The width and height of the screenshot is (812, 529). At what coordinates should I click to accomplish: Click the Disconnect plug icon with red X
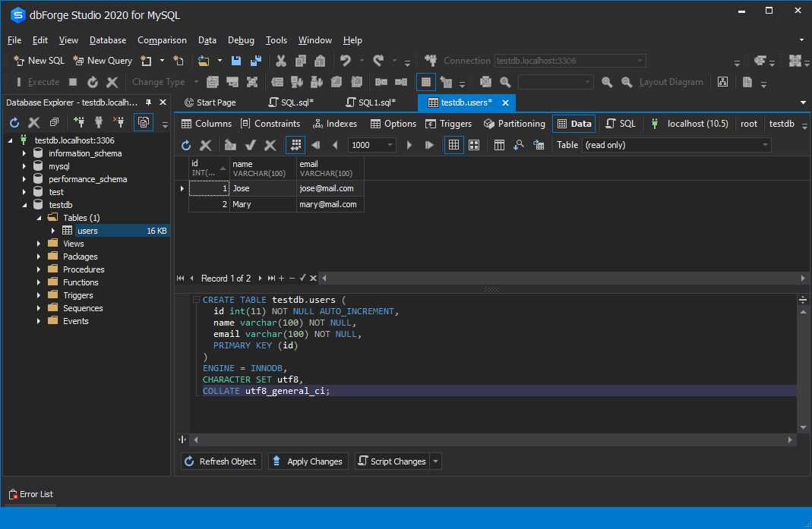click(118, 122)
